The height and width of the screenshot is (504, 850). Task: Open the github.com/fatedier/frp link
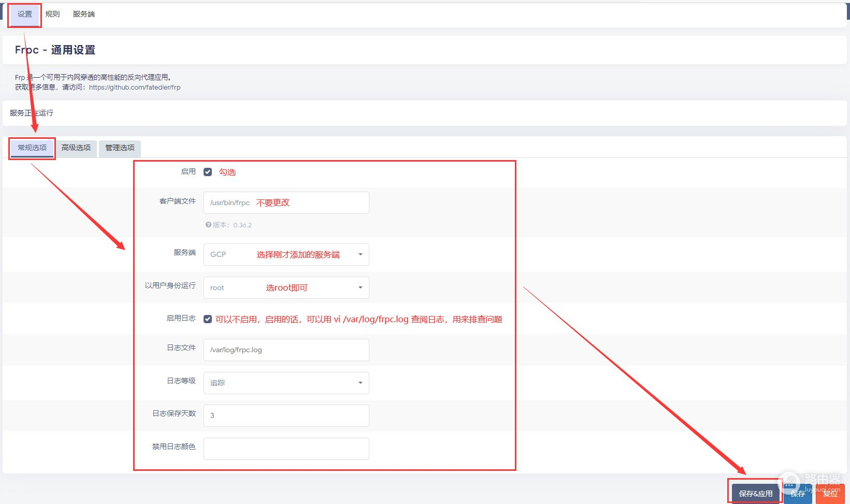(x=135, y=88)
